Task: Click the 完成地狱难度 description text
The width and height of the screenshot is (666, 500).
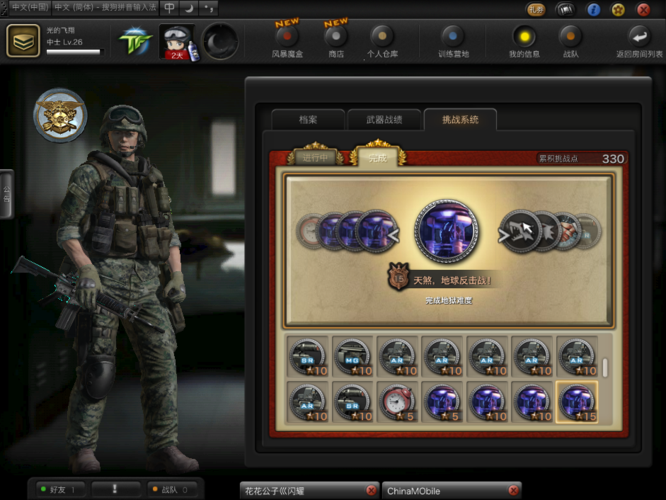Action: [449, 301]
